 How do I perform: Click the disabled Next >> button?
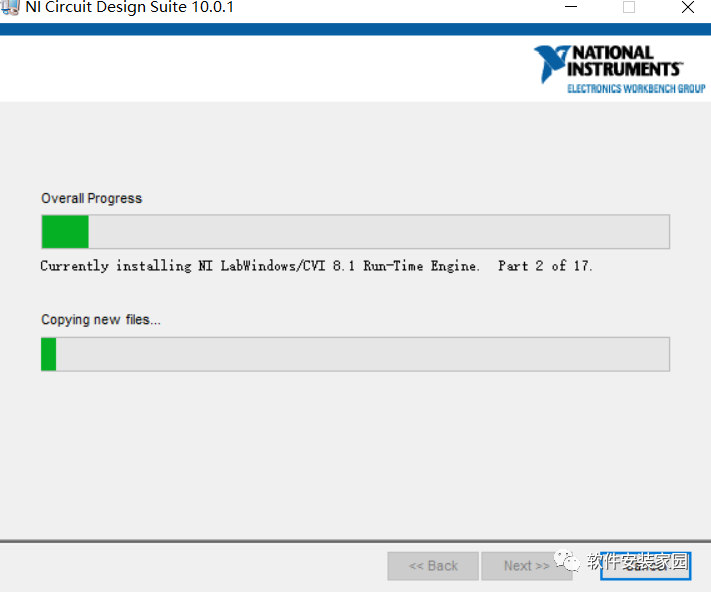click(x=526, y=566)
